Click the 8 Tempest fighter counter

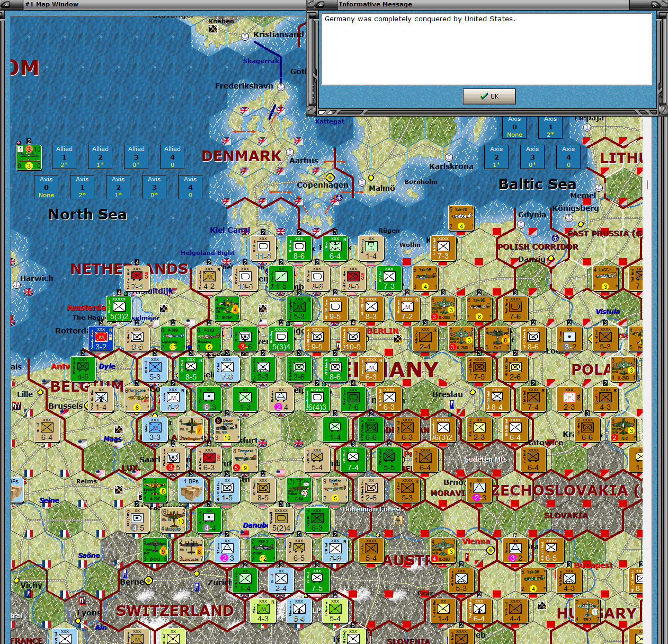pyautogui.click(x=244, y=460)
